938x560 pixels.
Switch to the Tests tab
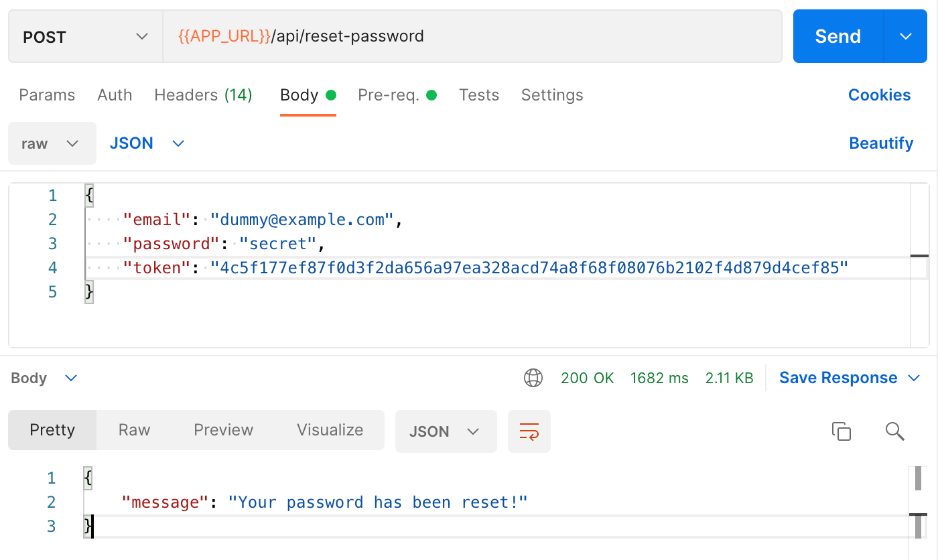click(478, 95)
